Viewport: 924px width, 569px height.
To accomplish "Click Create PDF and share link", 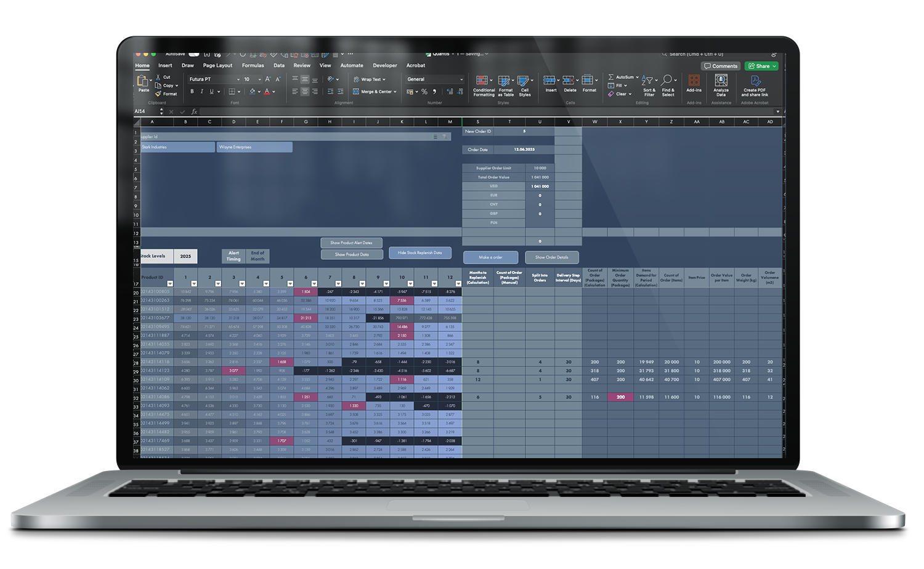I will pos(755,86).
